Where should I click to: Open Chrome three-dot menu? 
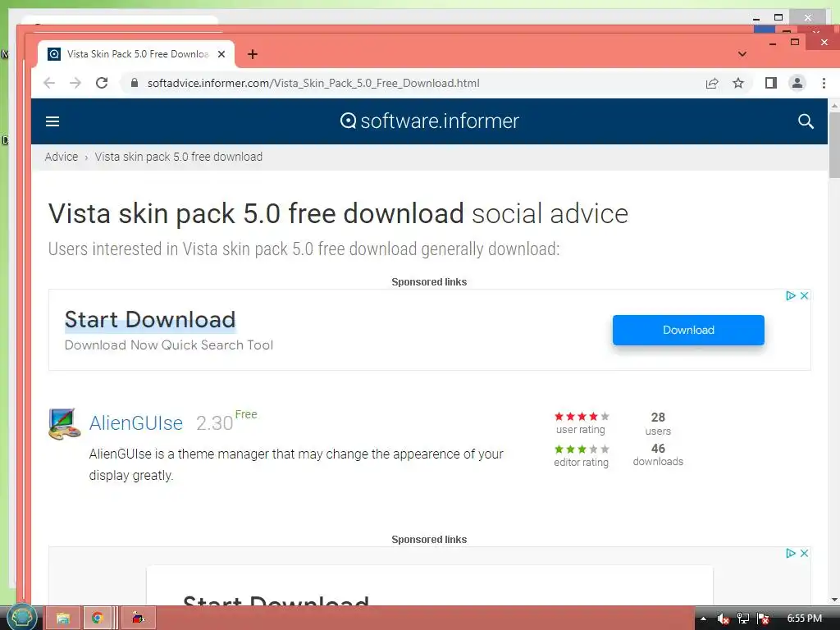pyautogui.click(x=824, y=83)
